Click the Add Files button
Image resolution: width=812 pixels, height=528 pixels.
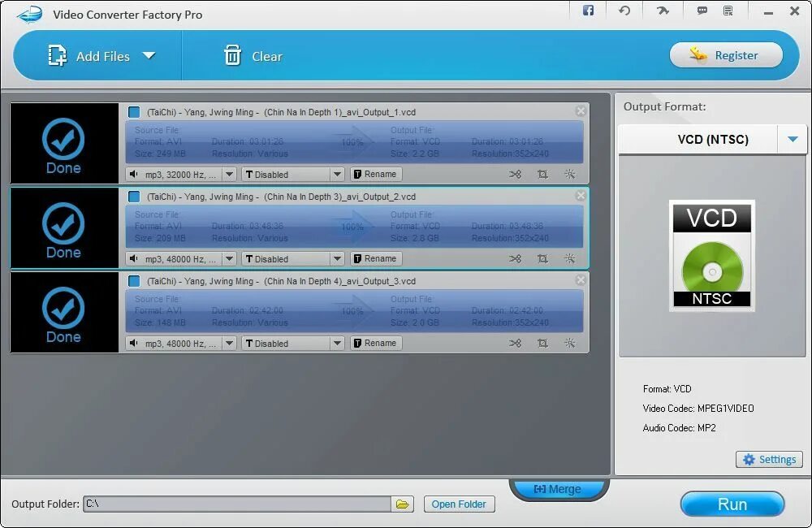coord(89,56)
